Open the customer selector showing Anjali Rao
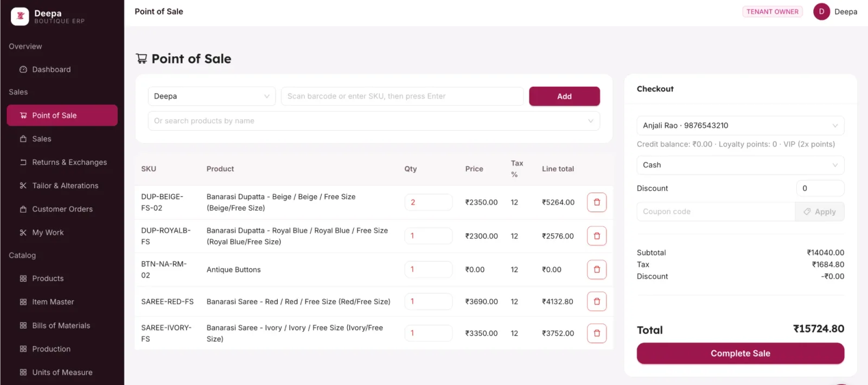The image size is (868, 385). tap(741, 125)
